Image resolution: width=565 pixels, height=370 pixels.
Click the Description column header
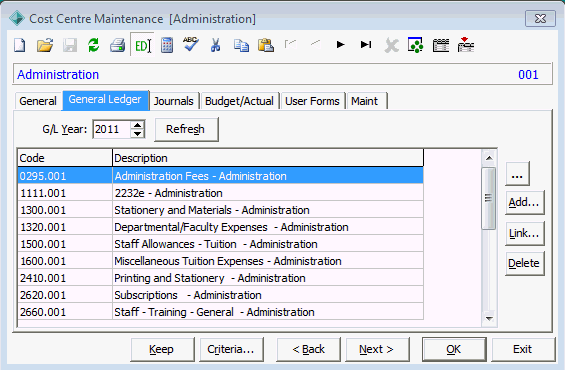[x=268, y=158]
